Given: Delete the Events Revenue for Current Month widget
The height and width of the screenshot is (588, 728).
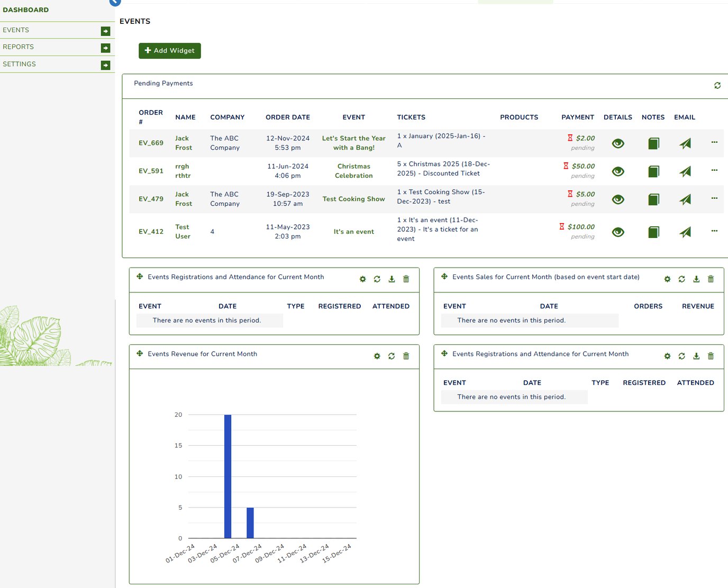Looking at the screenshot, I should point(406,356).
